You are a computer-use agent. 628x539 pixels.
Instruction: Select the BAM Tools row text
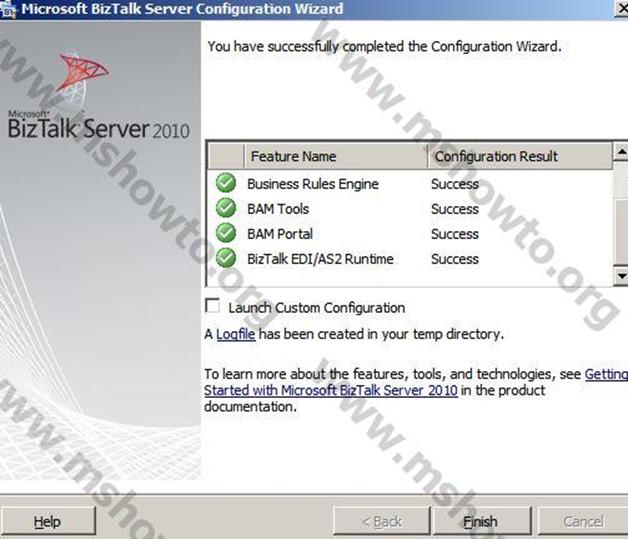(x=278, y=209)
